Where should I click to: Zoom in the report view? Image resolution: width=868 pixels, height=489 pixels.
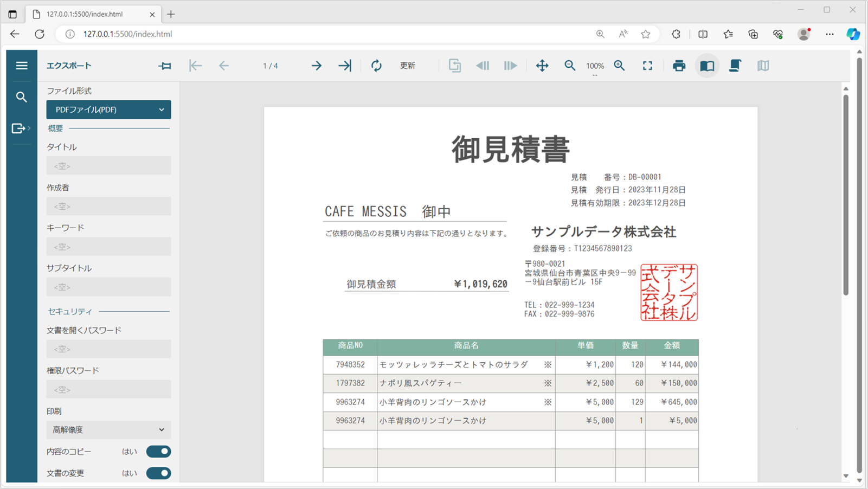(619, 66)
